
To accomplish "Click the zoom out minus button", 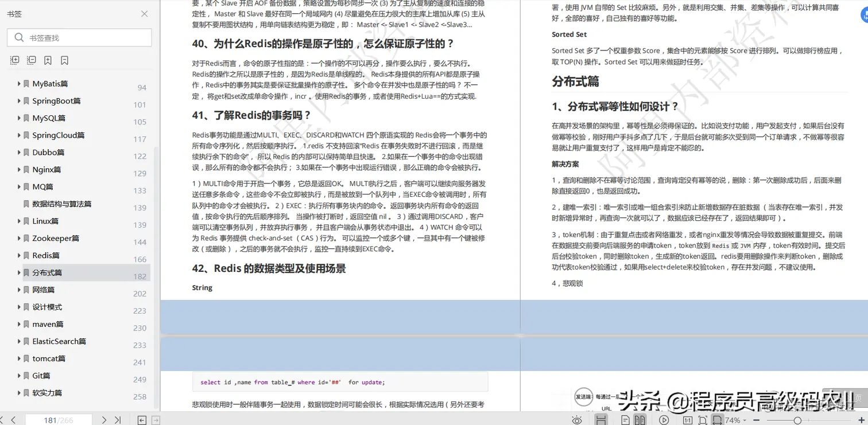I will click(x=757, y=420).
